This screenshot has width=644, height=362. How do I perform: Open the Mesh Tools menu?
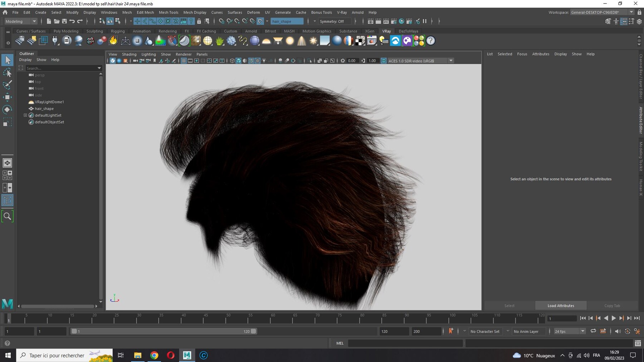coord(169,12)
